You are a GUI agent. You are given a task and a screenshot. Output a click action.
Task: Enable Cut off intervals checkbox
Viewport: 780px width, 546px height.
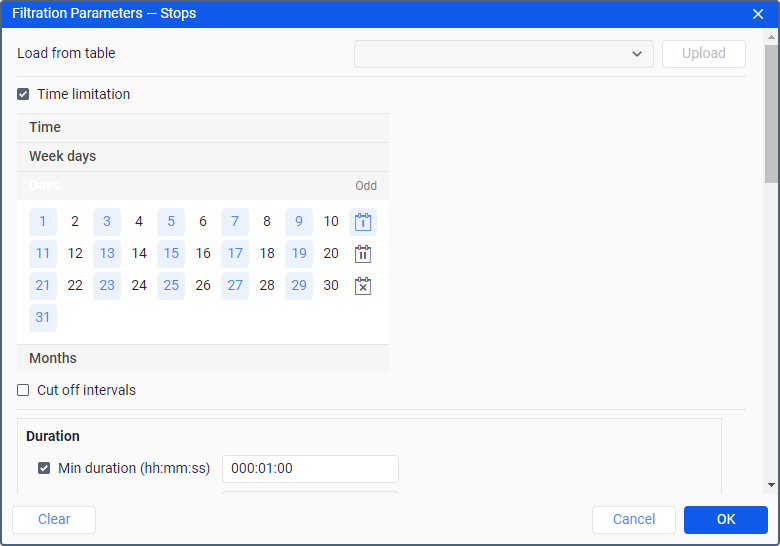click(x=23, y=390)
